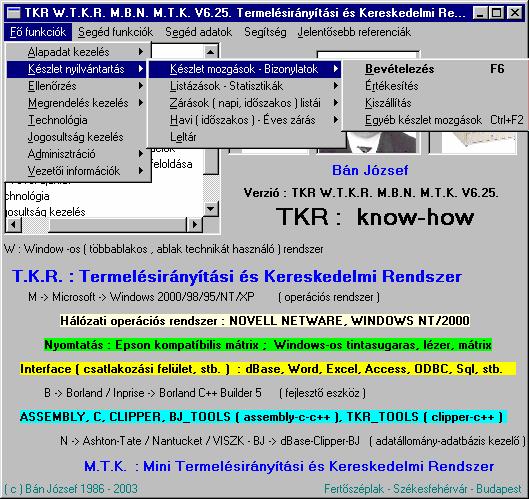Expand the Alapadat kezelés submenu

coord(76,52)
